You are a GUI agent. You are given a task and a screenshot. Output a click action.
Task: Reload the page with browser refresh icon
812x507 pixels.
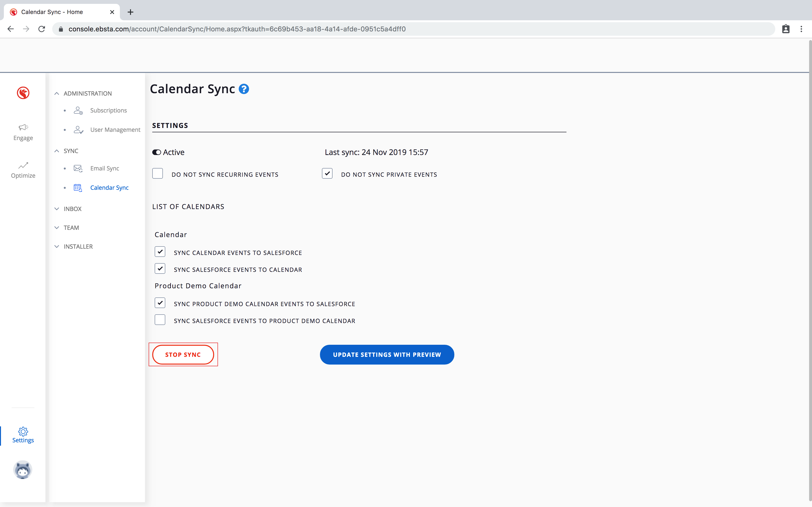click(42, 29)
